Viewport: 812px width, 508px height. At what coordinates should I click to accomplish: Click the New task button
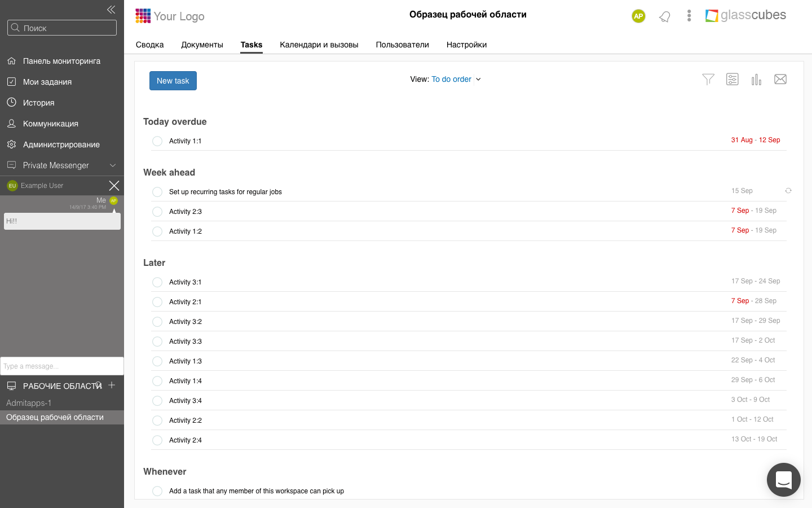coord(173,81)
